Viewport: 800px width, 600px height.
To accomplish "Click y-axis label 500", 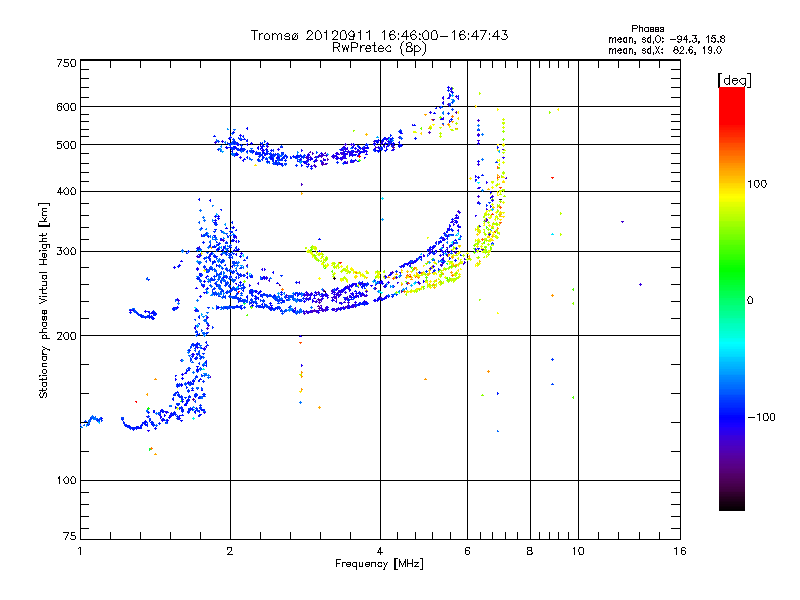I will [67, 145].
